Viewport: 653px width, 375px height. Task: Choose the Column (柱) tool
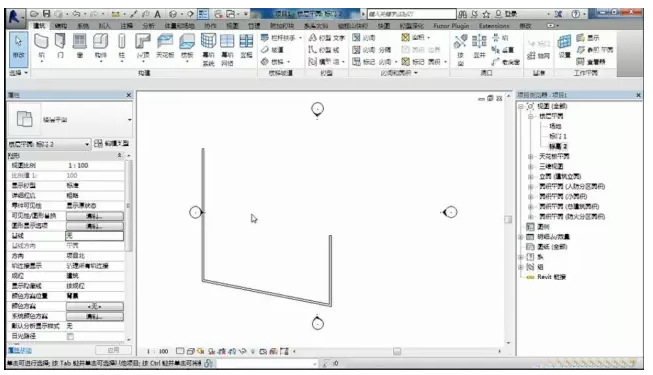click(122, 48)
